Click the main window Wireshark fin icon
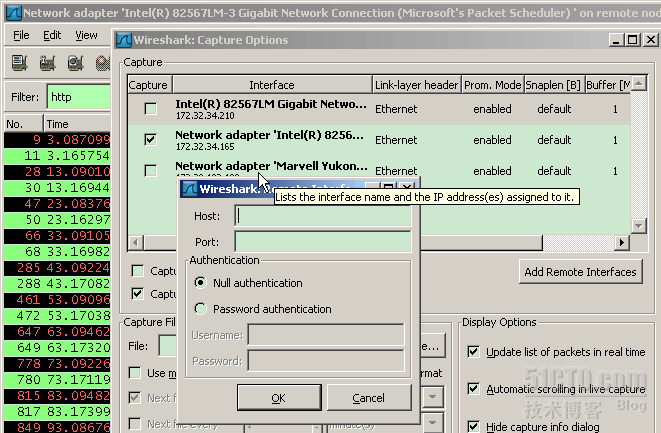This screenshot has width=661, height=433. (x=13, y=13)
